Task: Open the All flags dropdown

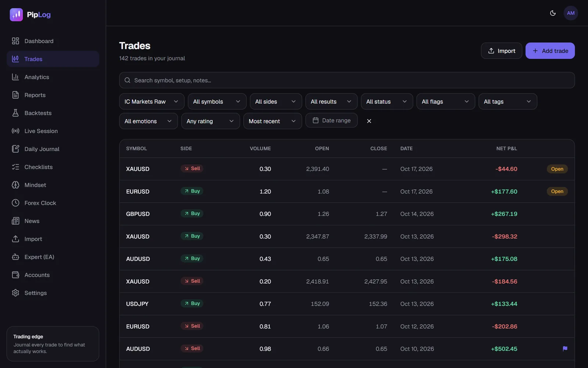Action: 445,102
